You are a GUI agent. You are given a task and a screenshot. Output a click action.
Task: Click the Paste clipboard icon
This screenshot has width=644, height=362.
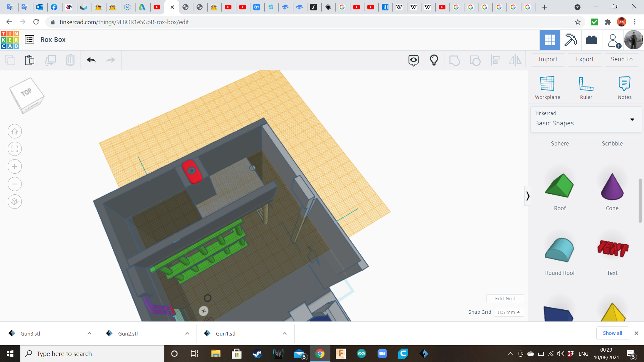(30, 60)
